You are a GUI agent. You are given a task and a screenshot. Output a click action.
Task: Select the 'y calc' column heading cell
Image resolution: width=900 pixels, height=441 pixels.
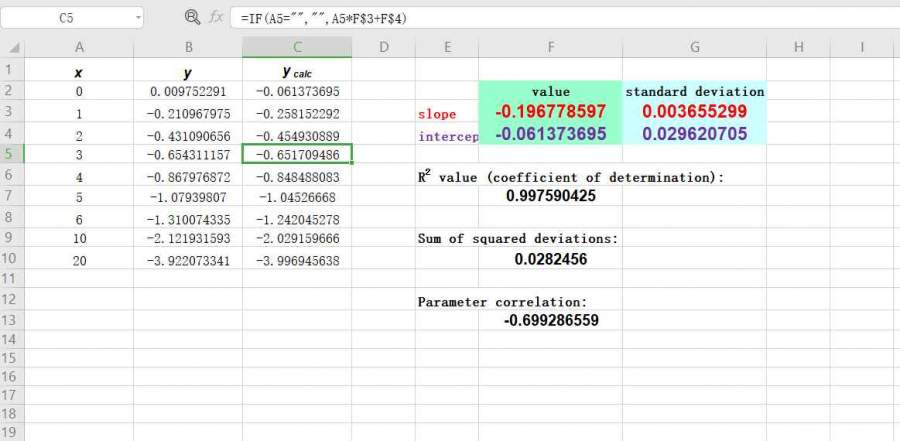297,72
